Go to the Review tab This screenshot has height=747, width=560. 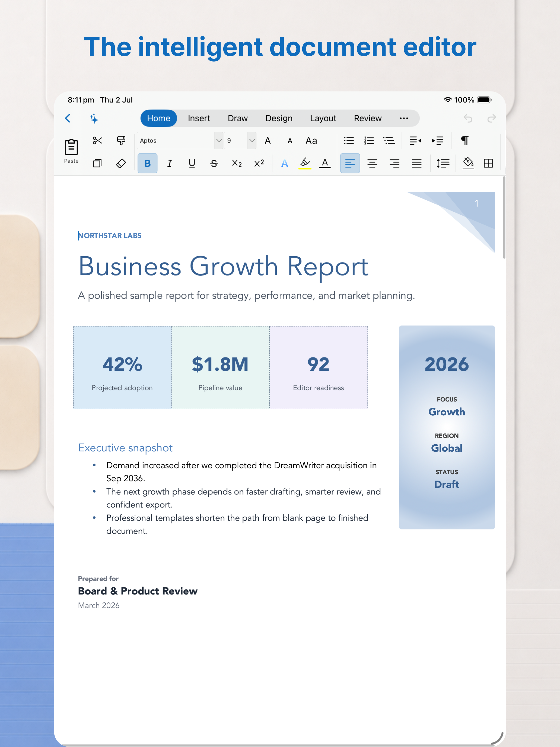(368, 118)
